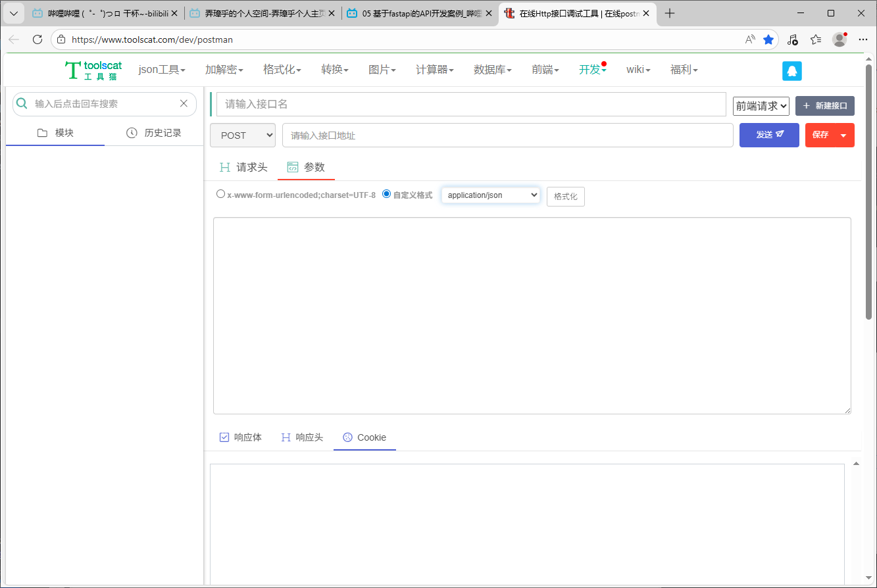Click the favorites star in address bar
Screen dimensions: 877x588
click(768, 39)
